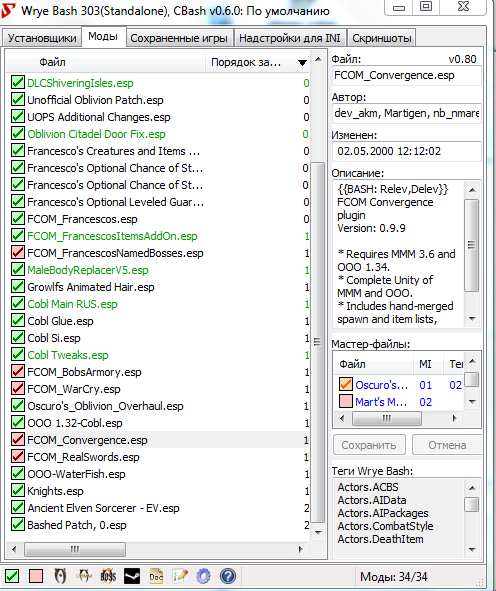
Task: Open OBMM from the status bar
Action: [x=84, y=576]
